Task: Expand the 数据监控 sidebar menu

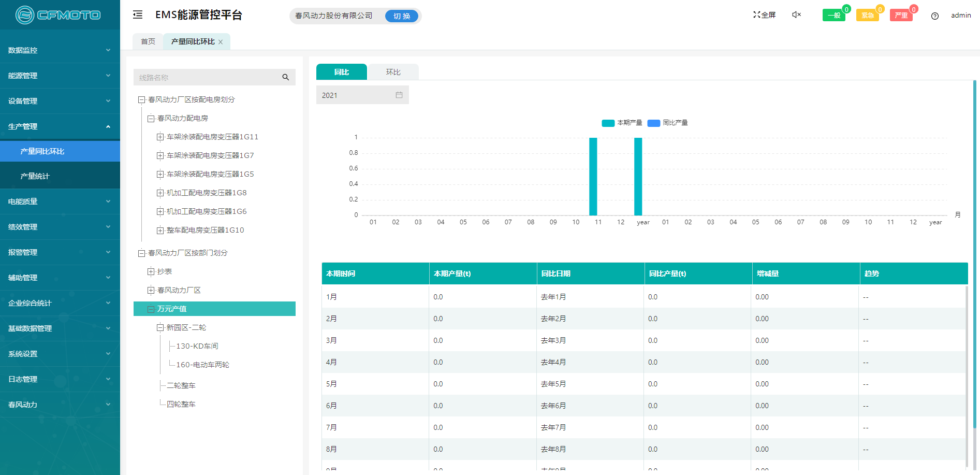Action: [x=60, y=50]
